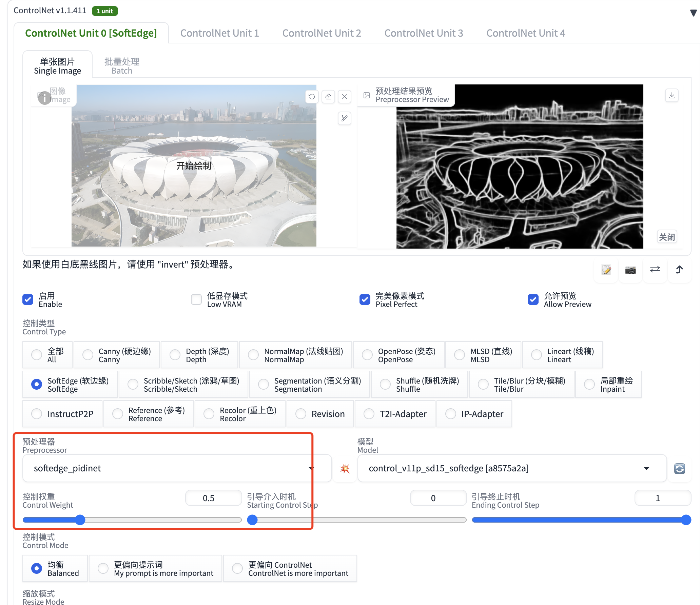Adjust the Ending Control Step slider
The image size is (700, 605).
click(x=581, y=520)
